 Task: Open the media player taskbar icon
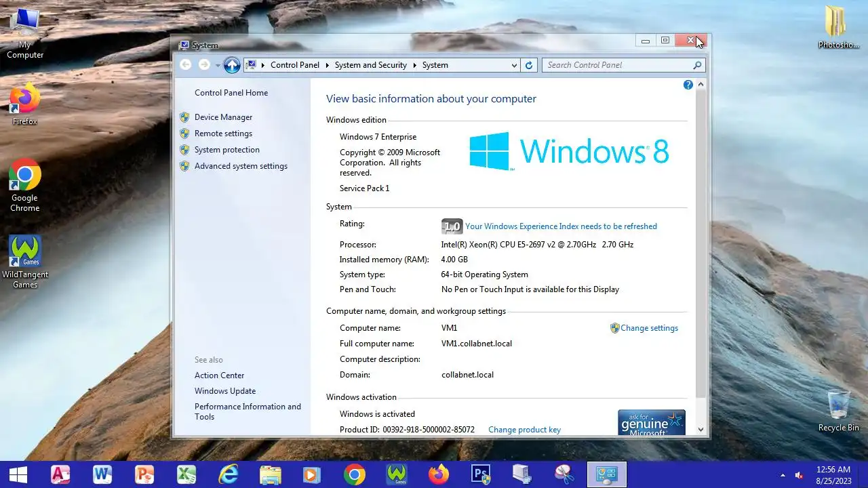[312, 474]
